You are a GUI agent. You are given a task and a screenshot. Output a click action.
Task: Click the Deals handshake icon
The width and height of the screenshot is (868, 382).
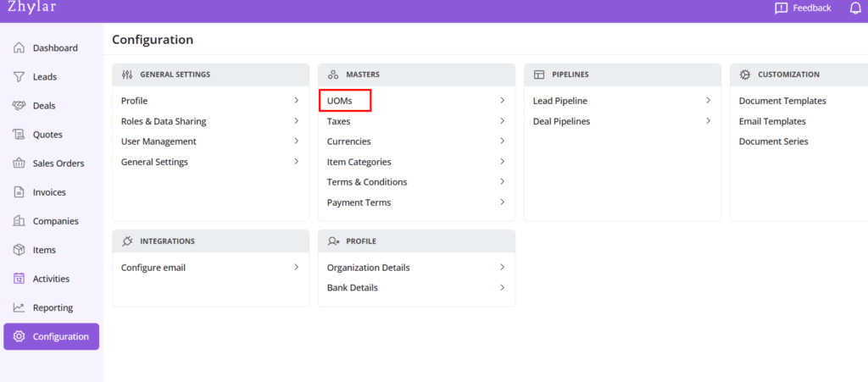point(19,106)
